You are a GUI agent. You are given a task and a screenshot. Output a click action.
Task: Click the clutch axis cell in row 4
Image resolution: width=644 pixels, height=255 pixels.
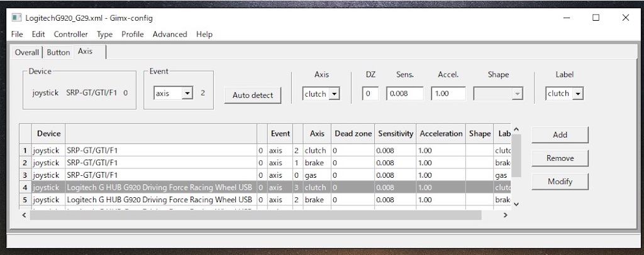click(317, 187)
